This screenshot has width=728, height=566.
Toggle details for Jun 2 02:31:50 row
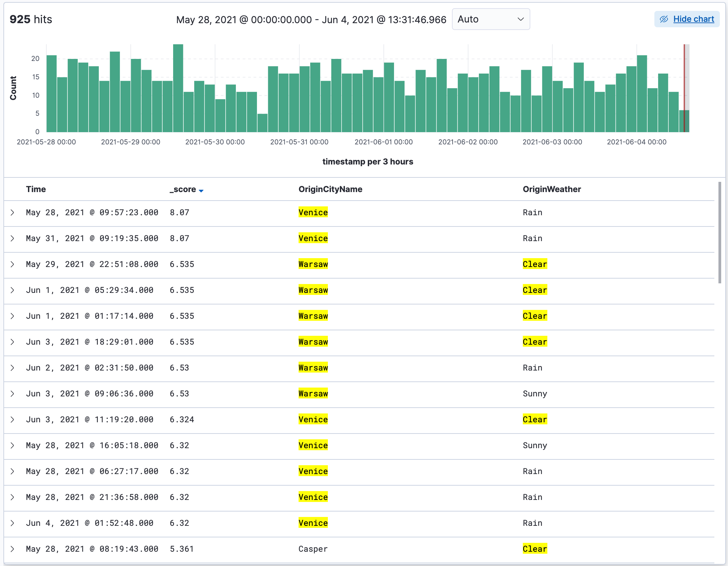[13, 368]
